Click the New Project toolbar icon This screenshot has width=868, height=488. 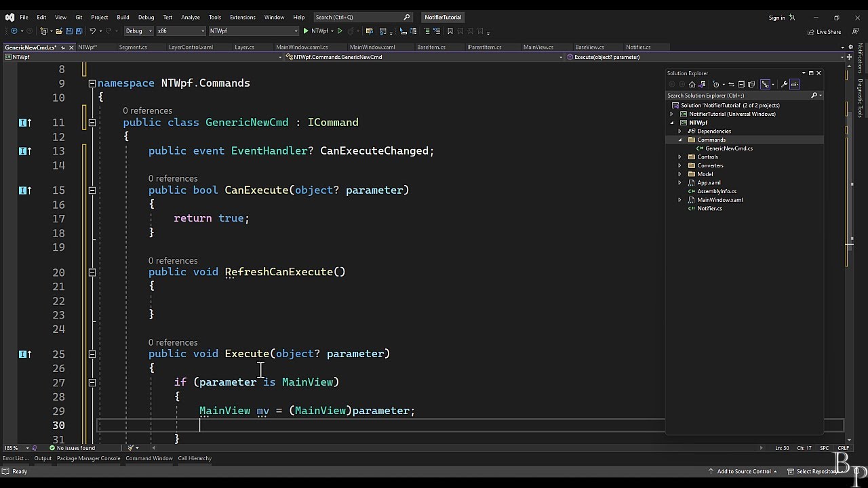[x=44, y=30]
